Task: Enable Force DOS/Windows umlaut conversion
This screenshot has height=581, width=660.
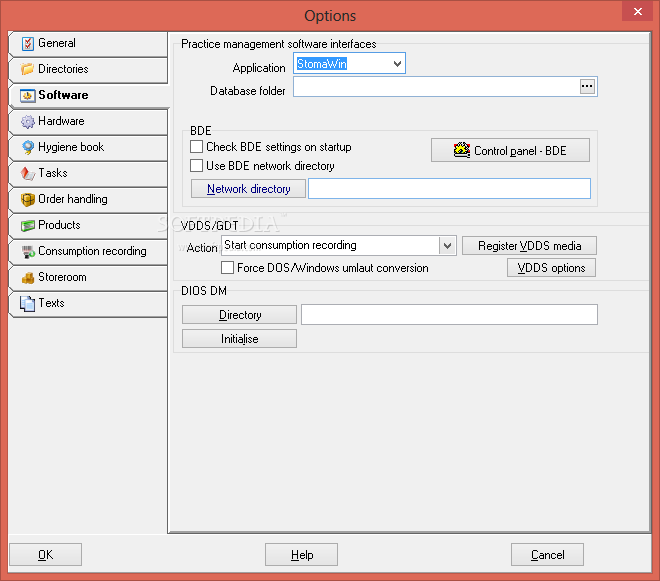Action: 227,268
